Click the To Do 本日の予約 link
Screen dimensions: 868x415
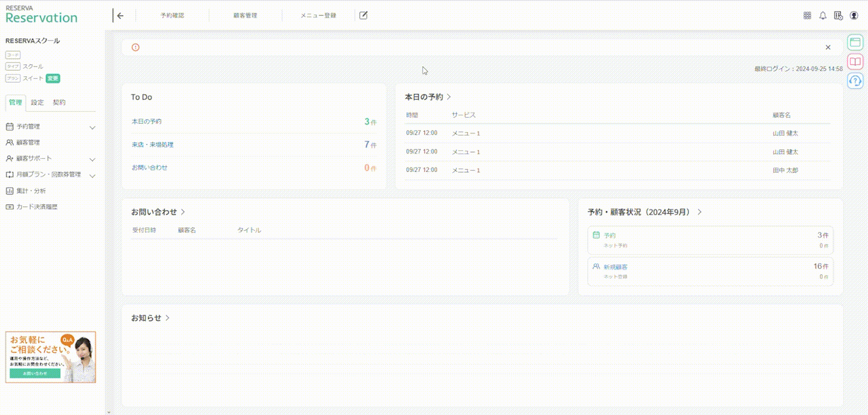[146, 121]
